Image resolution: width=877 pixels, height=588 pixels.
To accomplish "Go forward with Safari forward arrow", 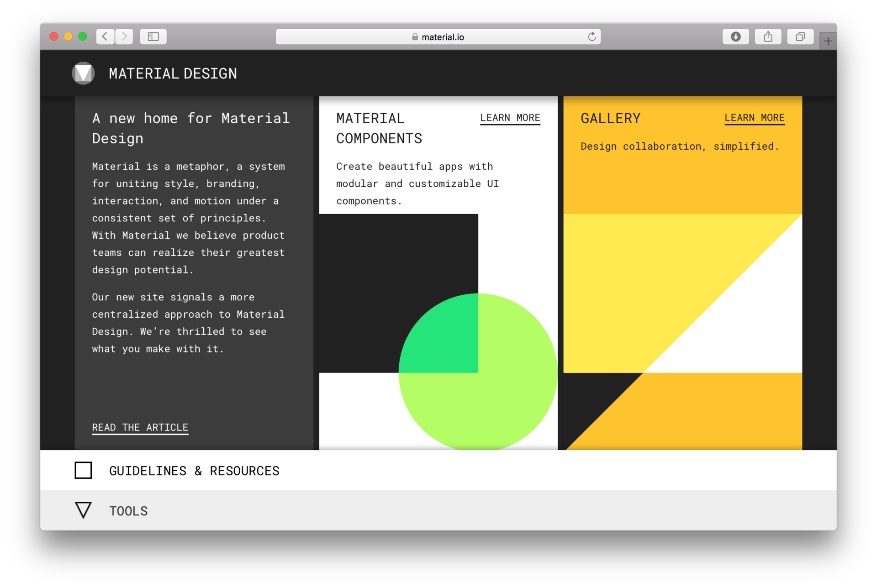I will click(124, 37).
